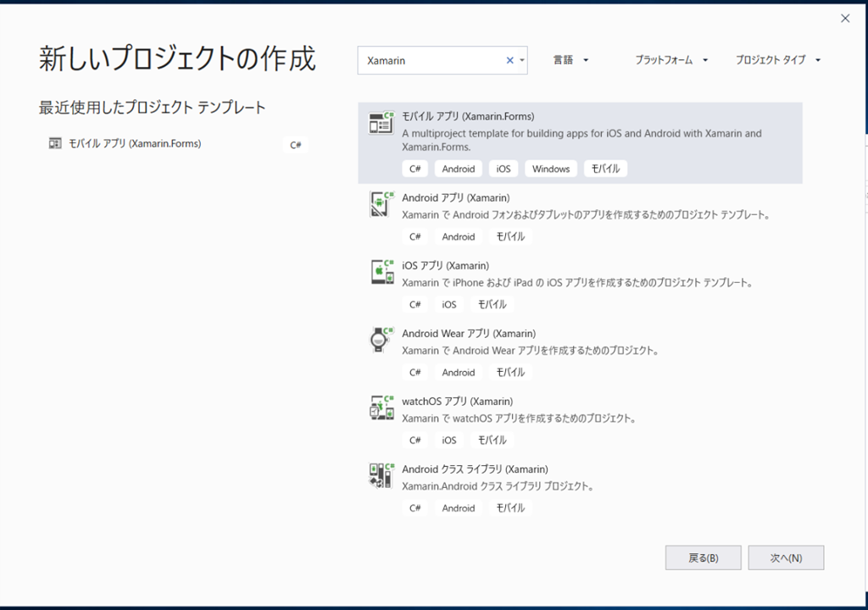Expand the search box history dropdown arrow
This screenshot has width=868, height=610.
click(521, 61)
